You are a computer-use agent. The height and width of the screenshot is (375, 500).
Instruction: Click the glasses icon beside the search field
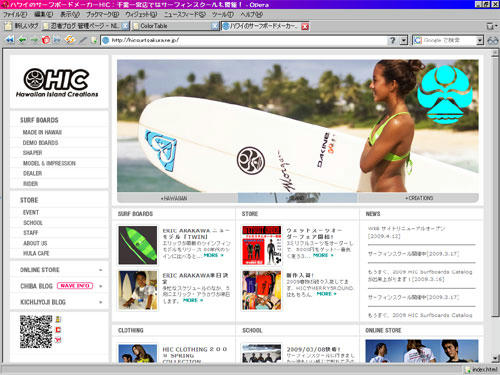coord(493,41)
